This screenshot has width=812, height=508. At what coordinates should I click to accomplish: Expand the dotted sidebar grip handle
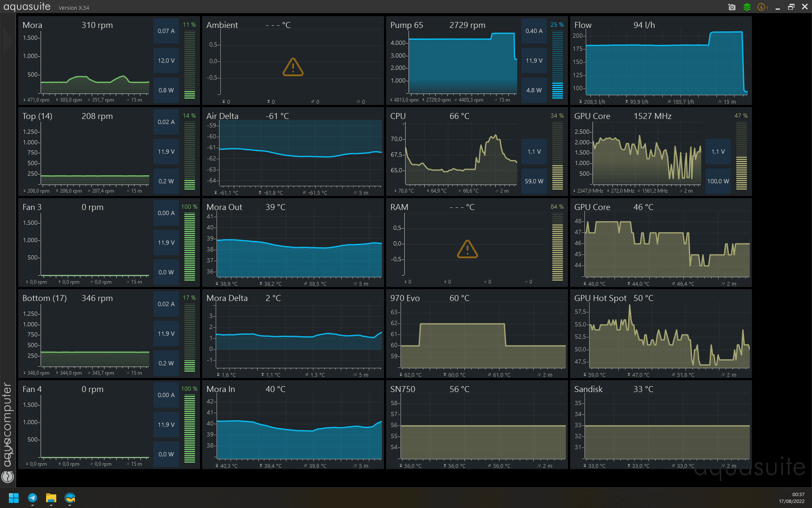point(7,41)
